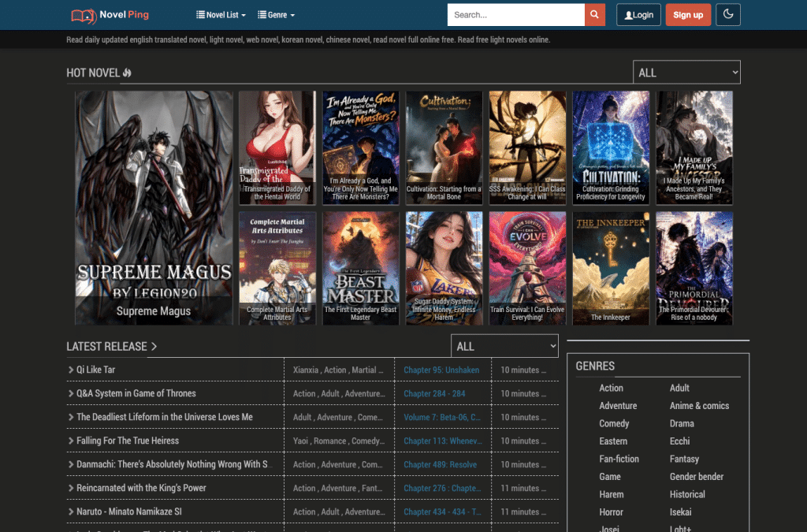Toggle dark mode with the moon icon
This screenshot has height=532, width=807.
pos(727,15)
